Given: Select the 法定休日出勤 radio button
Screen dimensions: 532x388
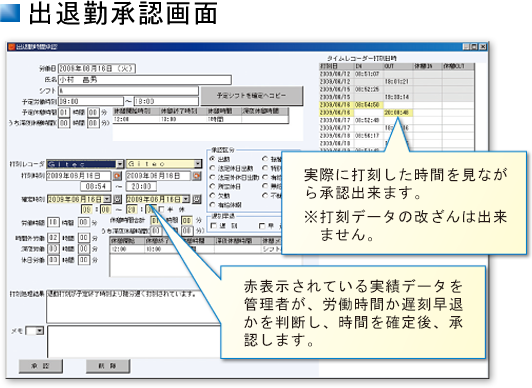Looking at the screenshot, I should coord(213,168).
